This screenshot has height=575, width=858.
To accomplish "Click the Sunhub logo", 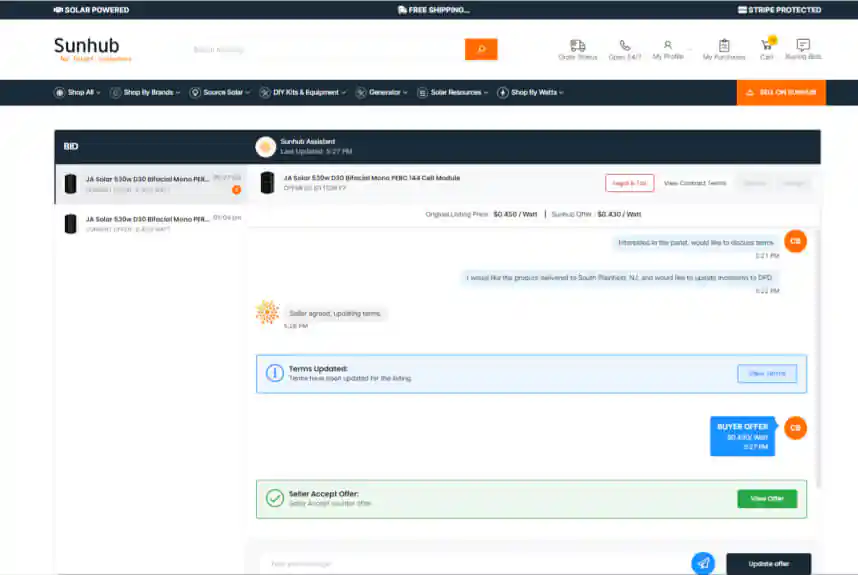I will [92, 49].
